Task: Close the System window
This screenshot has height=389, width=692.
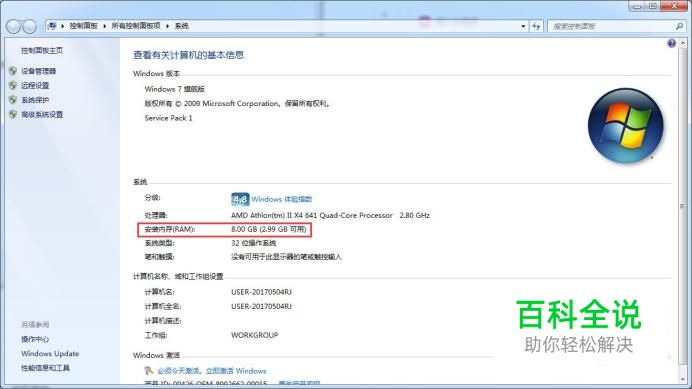Action: pos(674,6)
